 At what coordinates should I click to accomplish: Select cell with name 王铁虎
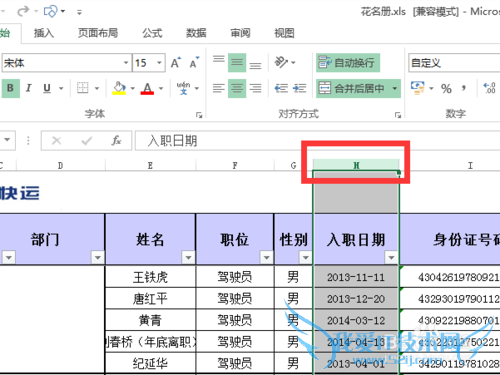(150, 277)
